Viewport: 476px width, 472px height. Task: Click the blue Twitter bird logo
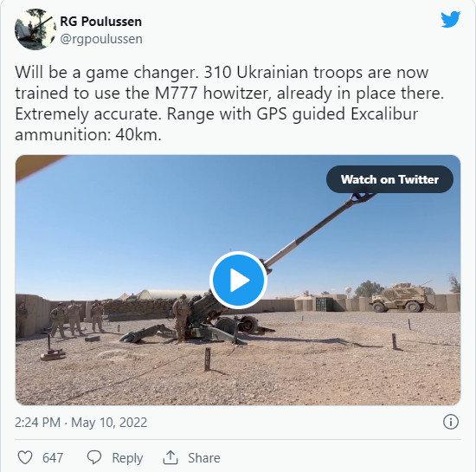tap(451, 20)
